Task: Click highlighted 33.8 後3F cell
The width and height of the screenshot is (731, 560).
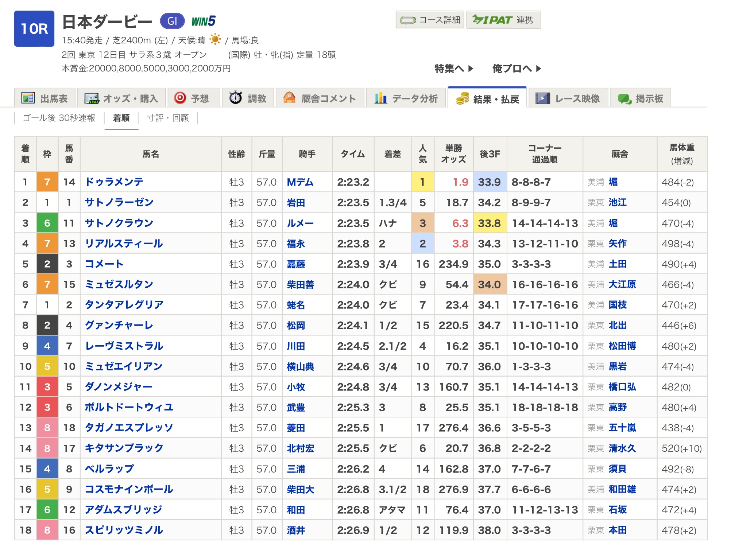Action: pyautogui.click(x=490, y=223)
